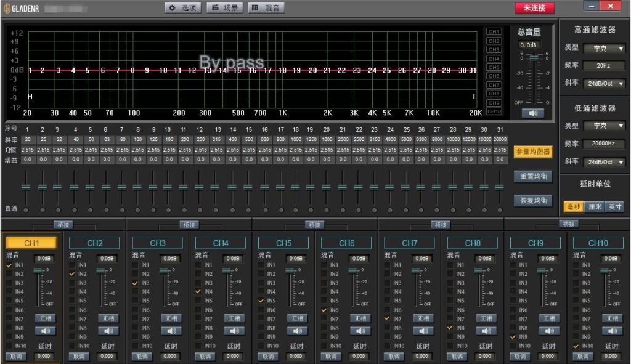The image size is (631, 364).
Task: Click the master volume (总音量) fader
Action: (533, 59)
